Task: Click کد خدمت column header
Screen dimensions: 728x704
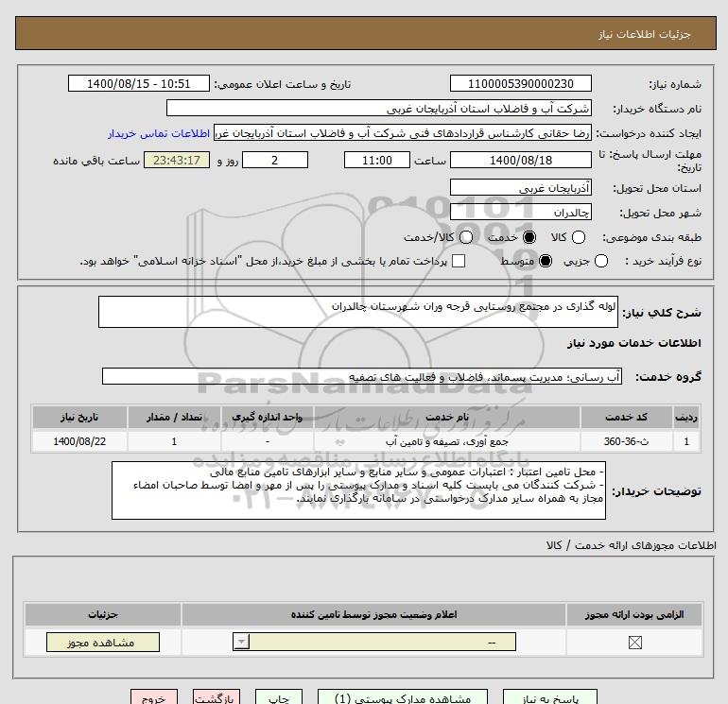Action: tap(626, 417)
